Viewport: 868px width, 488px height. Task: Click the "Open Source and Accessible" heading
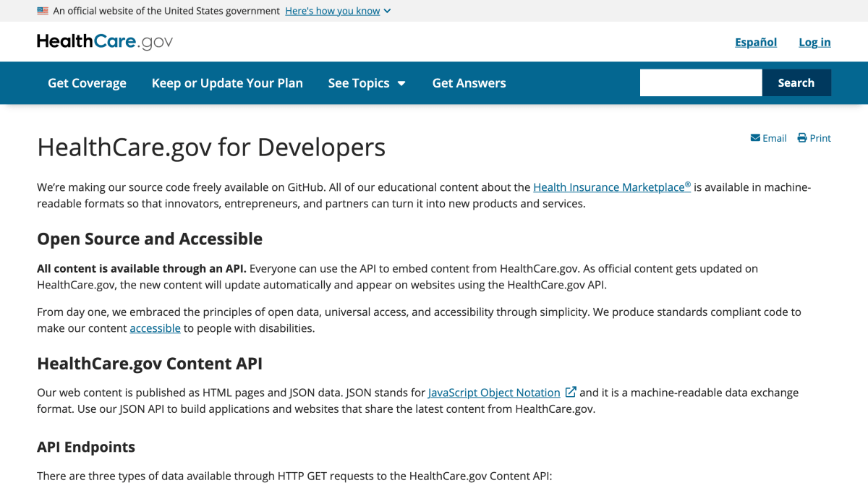[150, 239]
